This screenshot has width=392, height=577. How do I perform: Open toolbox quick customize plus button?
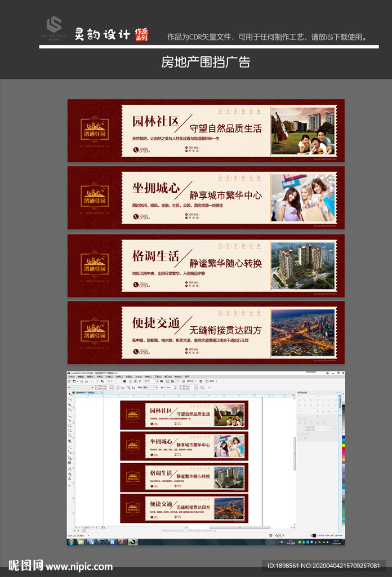(69, 485)
